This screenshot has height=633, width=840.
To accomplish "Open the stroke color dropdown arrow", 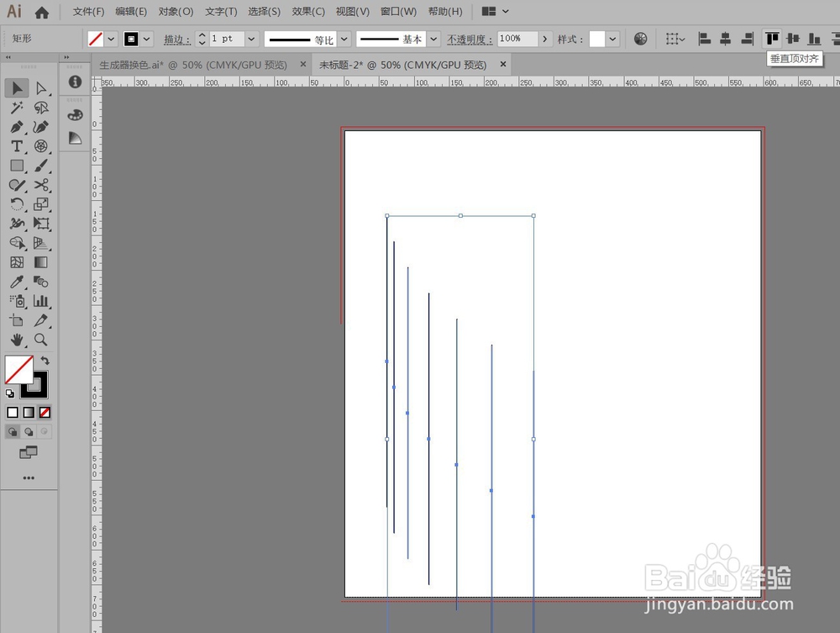I will (x=146, y=40).
